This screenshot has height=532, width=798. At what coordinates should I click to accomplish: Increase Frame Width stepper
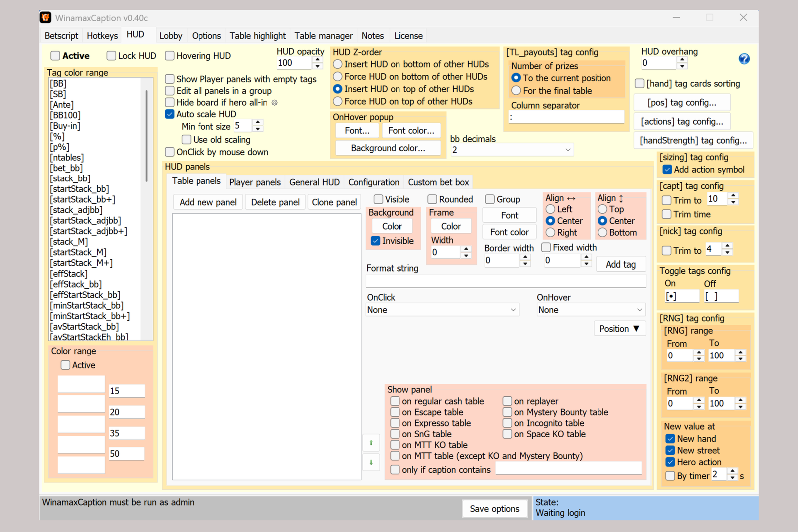pyautogui.click(x=466, y=249)
